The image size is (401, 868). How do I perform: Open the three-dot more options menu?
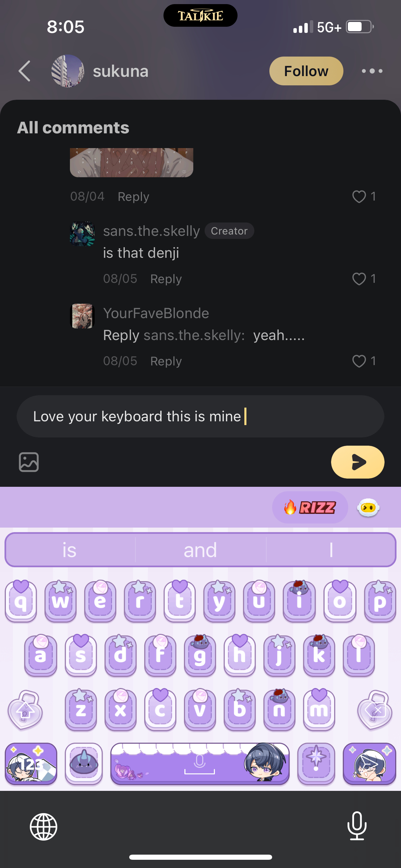click(x=372, y=71)
